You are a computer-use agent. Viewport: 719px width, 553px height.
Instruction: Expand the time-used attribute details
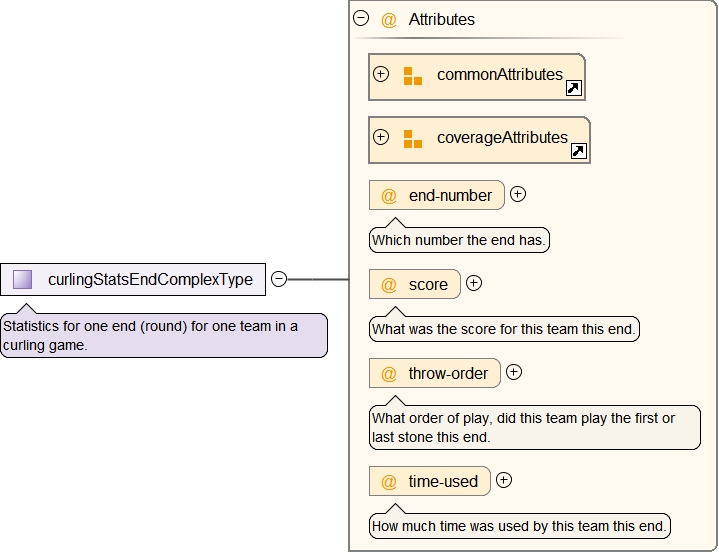point(504,480)
